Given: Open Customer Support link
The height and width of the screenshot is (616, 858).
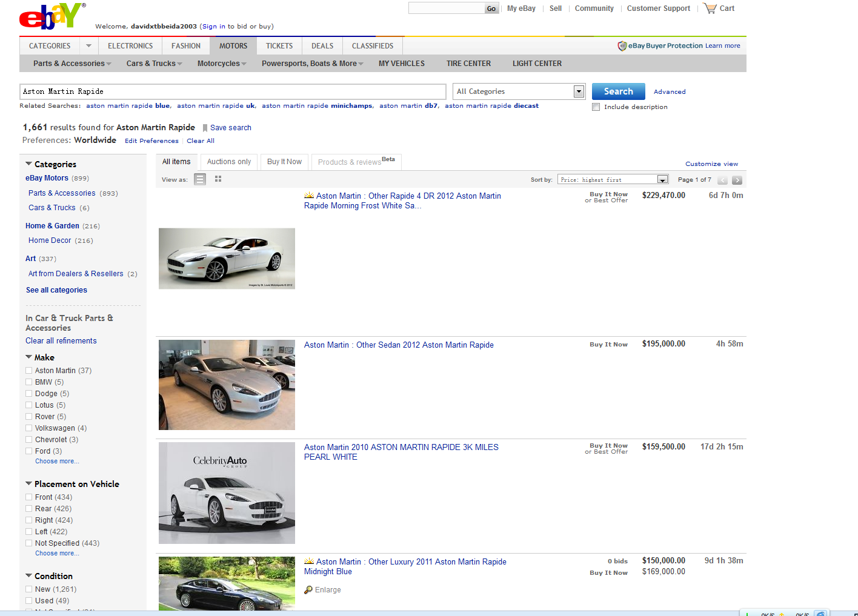Looking at the screenshot, I should point(659,8).
